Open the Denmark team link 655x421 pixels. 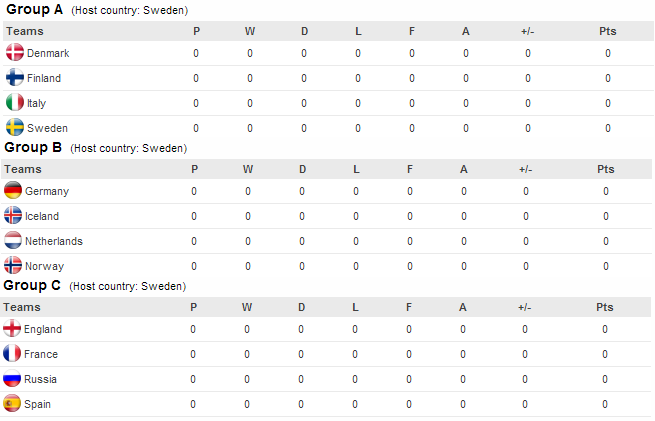pyautogui.click(x=48, y=53)
